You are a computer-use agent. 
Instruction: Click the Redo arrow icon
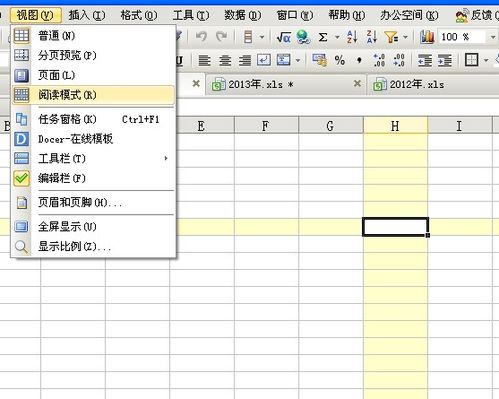click(x=222, y=36)
